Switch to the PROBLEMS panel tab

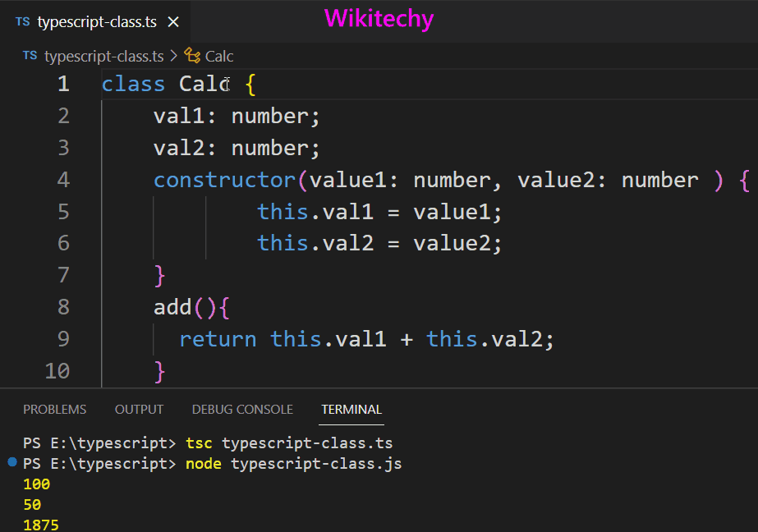tap(54, 409)
